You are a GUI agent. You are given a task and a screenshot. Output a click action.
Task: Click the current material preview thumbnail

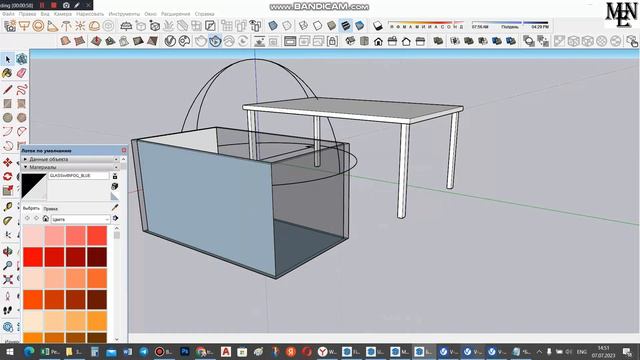pyautogui.click(x=34, y=187)
